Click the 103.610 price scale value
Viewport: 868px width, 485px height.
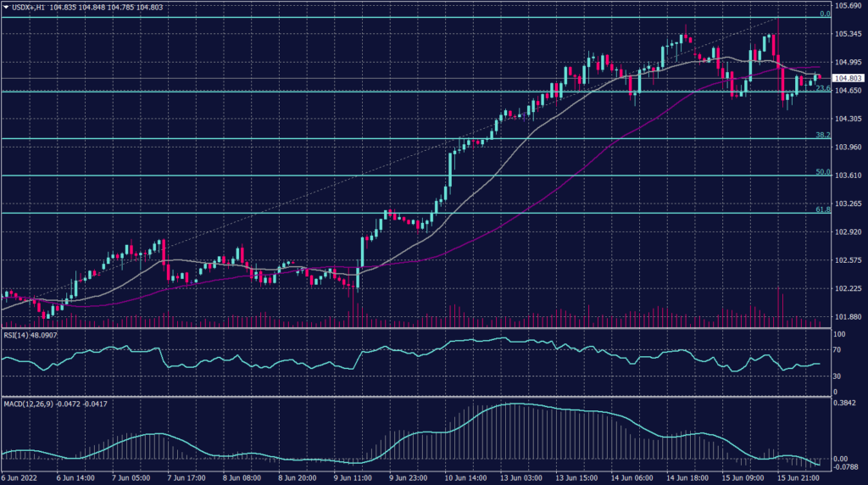pyautogui.click(x=849, y=175)
